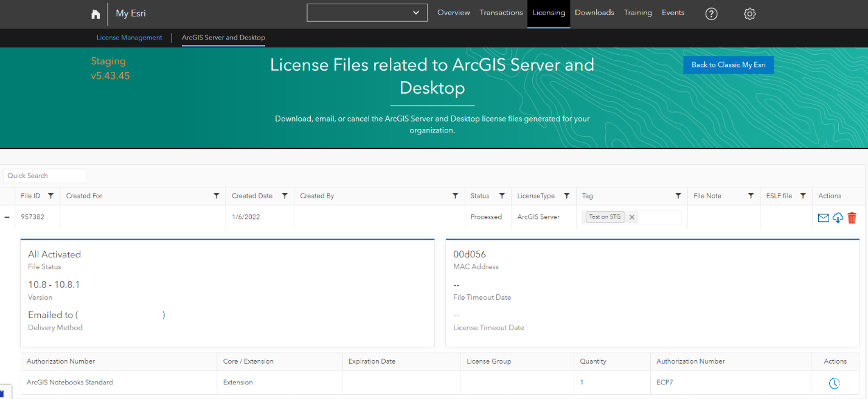
Task: Open the Created Date column filter
Action: (x=284, y=195)
